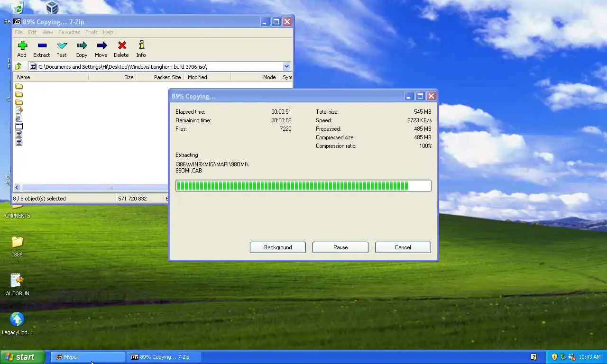607x364 pixels.
Task: Maximize the 89% Copying progress dialog
Action: (x=420, y=96)
